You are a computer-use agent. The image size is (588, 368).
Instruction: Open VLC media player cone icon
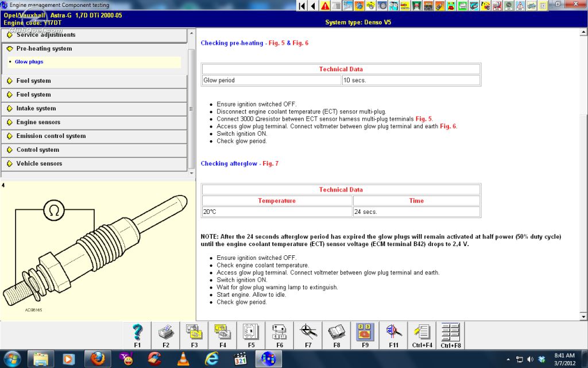point(183,359)
